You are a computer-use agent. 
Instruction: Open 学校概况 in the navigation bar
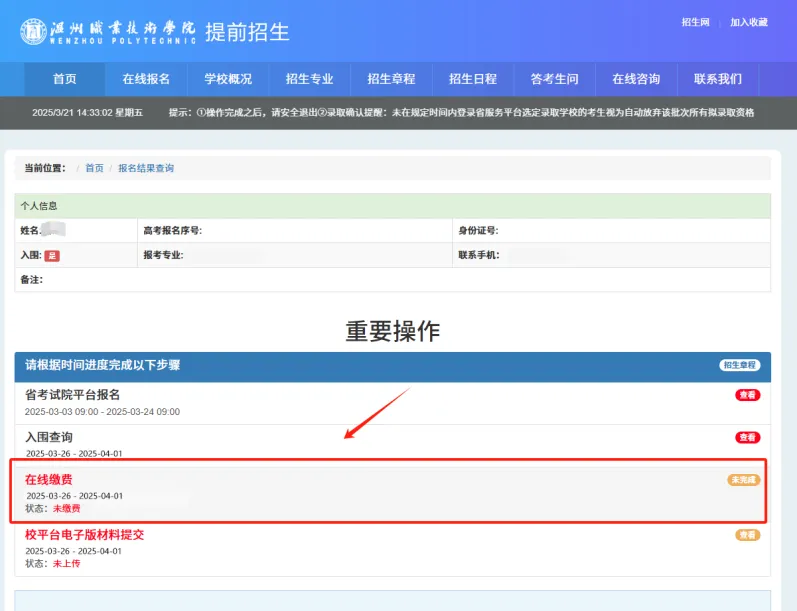pos(228,79)
